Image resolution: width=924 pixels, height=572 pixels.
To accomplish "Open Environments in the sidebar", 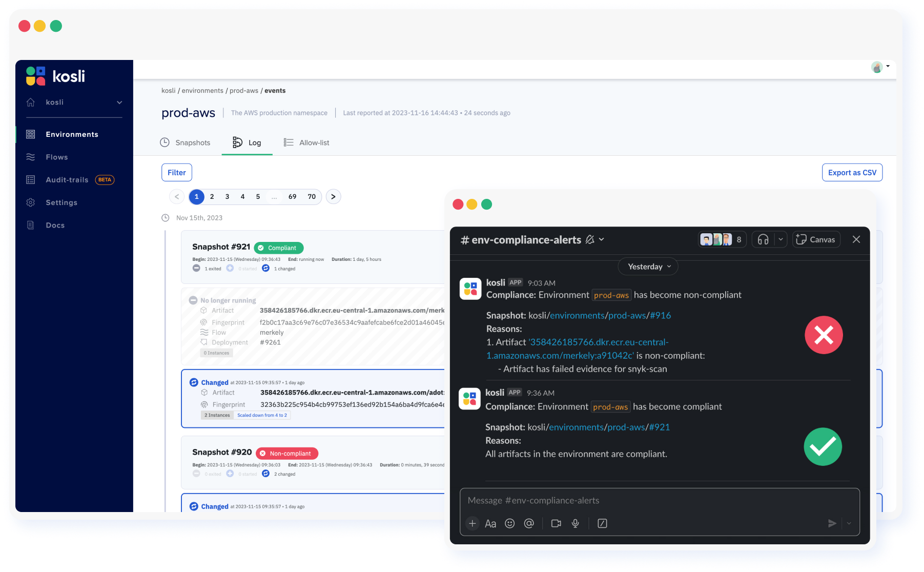I will click(x=72, y=134).
